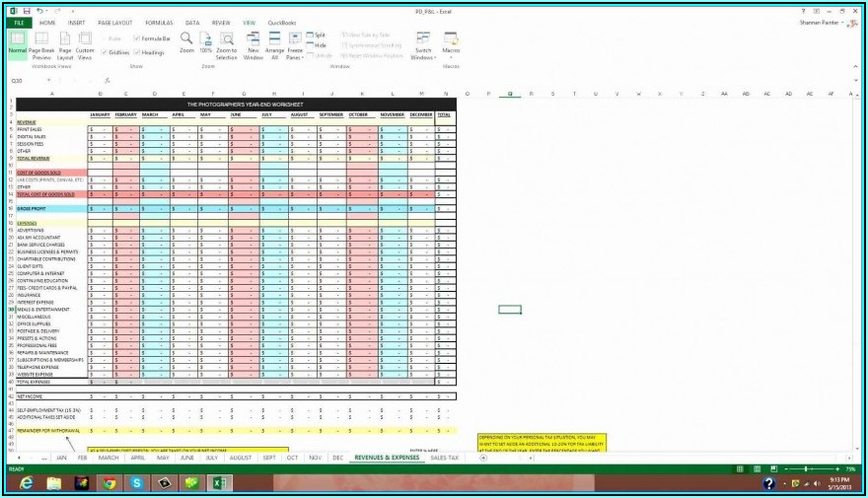
Task: Click Arrange All windows
Action: [274, 44]
